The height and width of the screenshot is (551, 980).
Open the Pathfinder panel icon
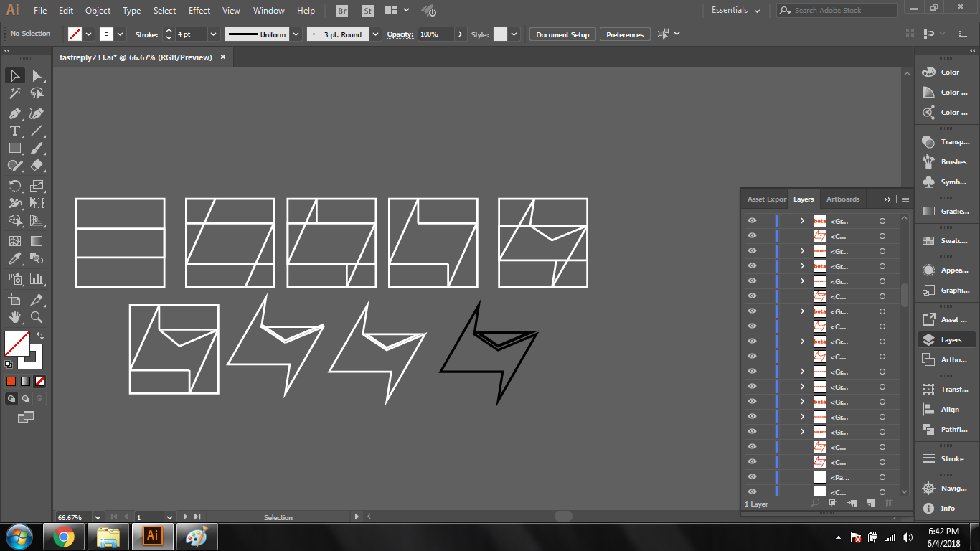click(x=928, y=429)
